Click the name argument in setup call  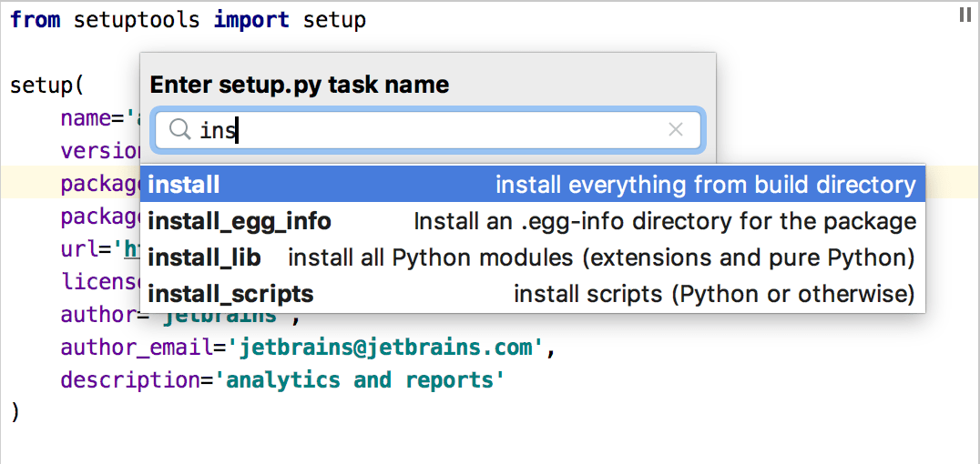pos(87,118)
